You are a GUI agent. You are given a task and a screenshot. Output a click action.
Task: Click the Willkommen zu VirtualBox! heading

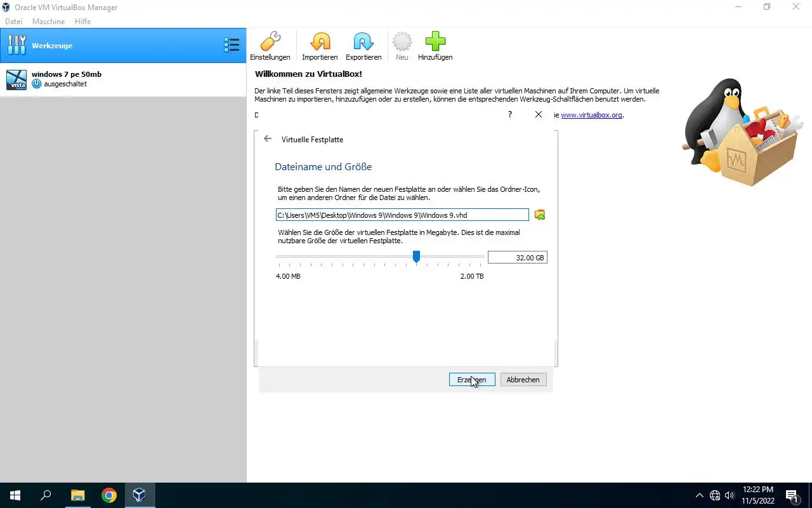tap(308, 74)
